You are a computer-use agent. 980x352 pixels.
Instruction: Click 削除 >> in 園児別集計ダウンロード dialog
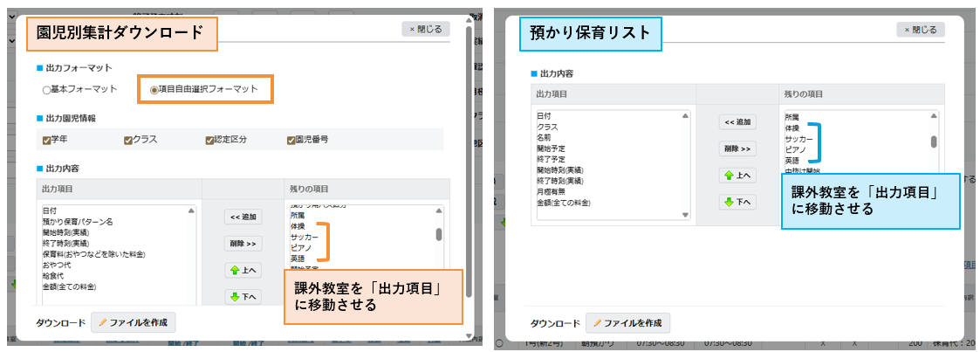click(243, 243)
